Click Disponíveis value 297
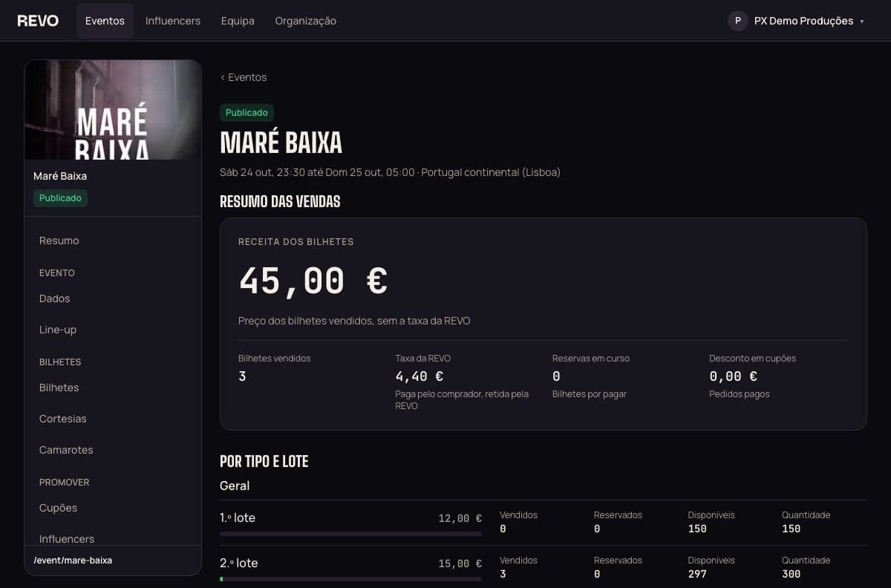The image size is (891, 588). [x=697, y=574]
